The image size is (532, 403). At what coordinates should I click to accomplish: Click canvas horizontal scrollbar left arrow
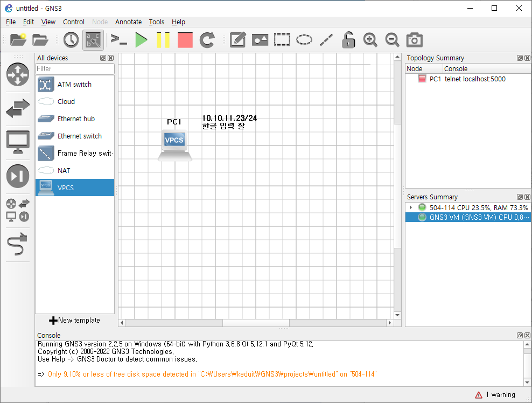[x=122, y=323]
